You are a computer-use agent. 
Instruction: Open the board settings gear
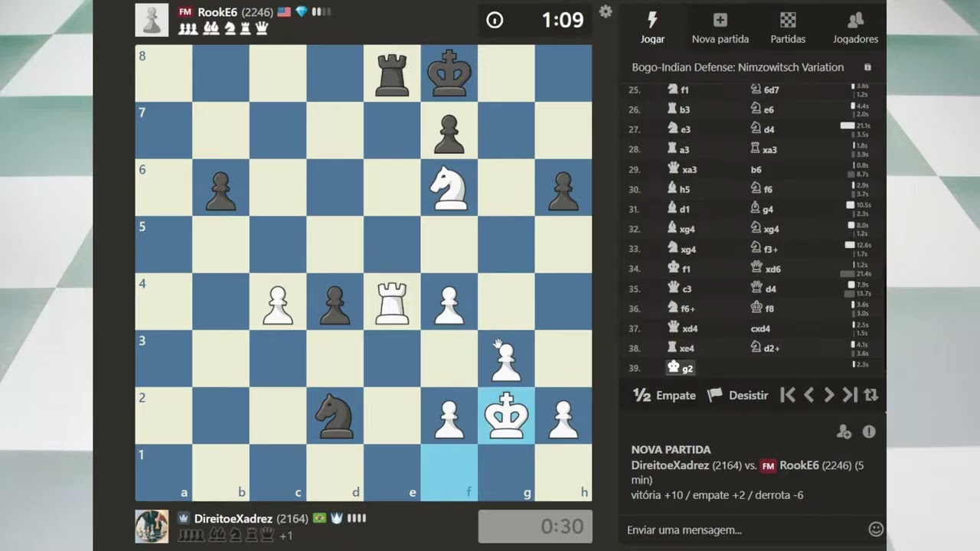(606, 11)
